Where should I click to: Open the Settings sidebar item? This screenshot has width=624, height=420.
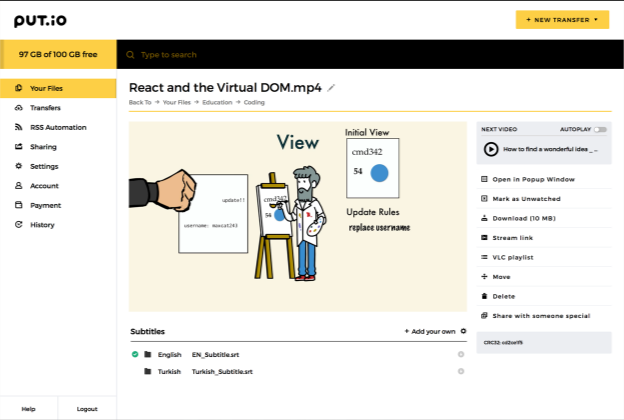click(44, 166)
